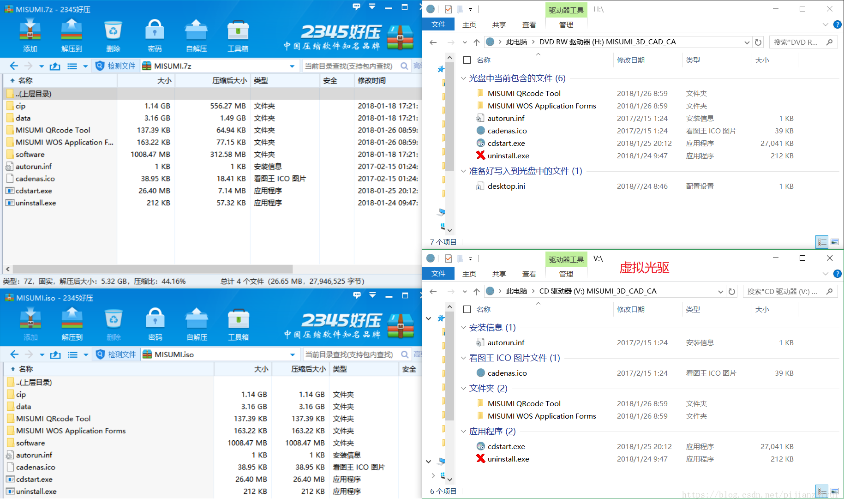Click 此电脑 breadcrumb in H: explorer
The image size is (844, 504).
point(516,42)
